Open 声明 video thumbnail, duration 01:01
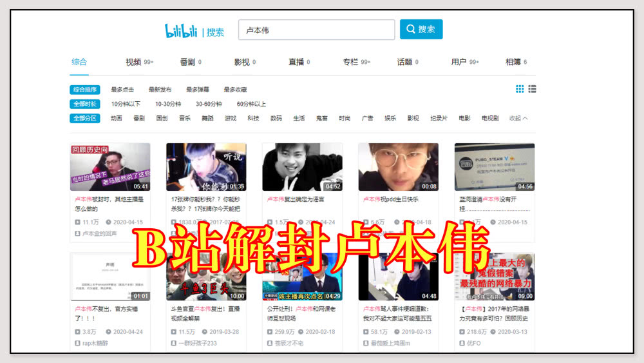This screenshot has height=363, width=644. 110,277
